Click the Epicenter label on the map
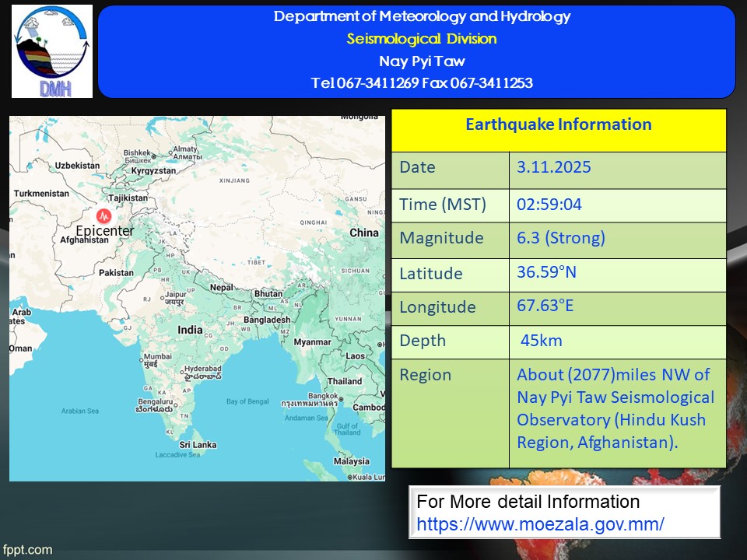Image resolution: width=747 pixels, height=560 pixels. point(104,231)
